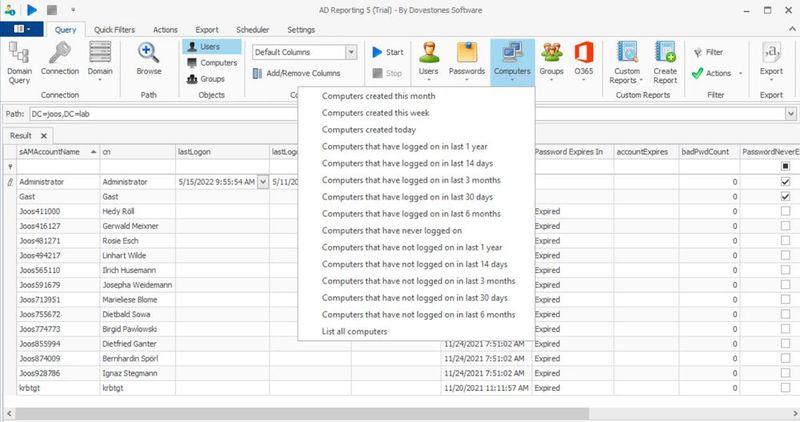Click Add/Remove Columns

tap(296, 73)
